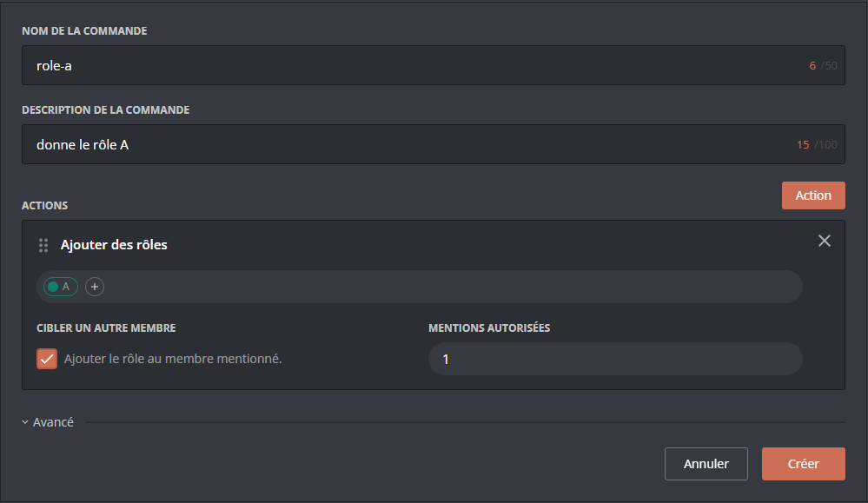Click the plus icon to add another role
Screen dimensions: 868x503
[x=95, y=287]
